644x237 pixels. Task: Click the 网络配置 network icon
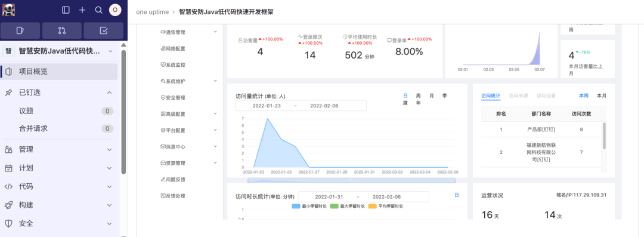click(163, 48)
